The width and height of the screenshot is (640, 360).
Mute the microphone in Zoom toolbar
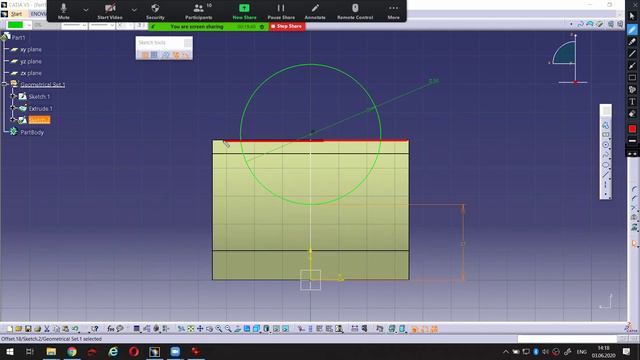coord(64,11)
